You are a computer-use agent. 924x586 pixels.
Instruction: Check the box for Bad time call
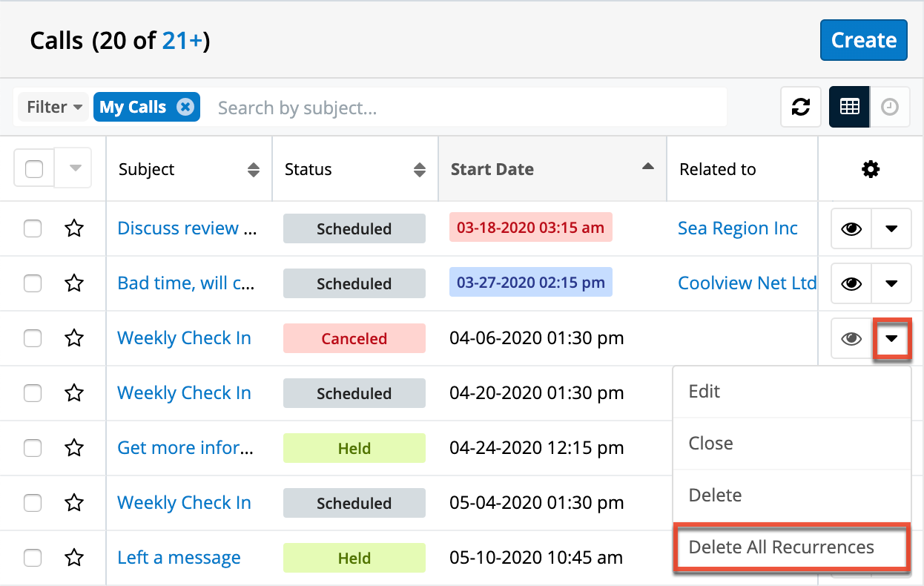click(x=33, y=283)
